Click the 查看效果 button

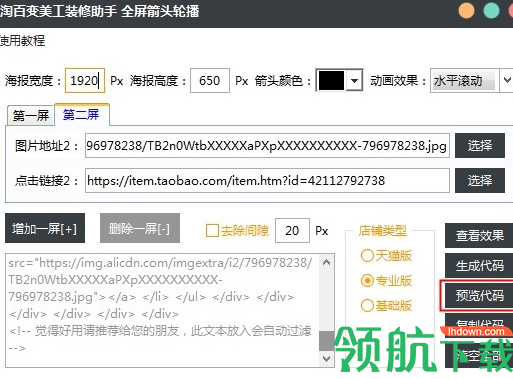tap(479, 235)
